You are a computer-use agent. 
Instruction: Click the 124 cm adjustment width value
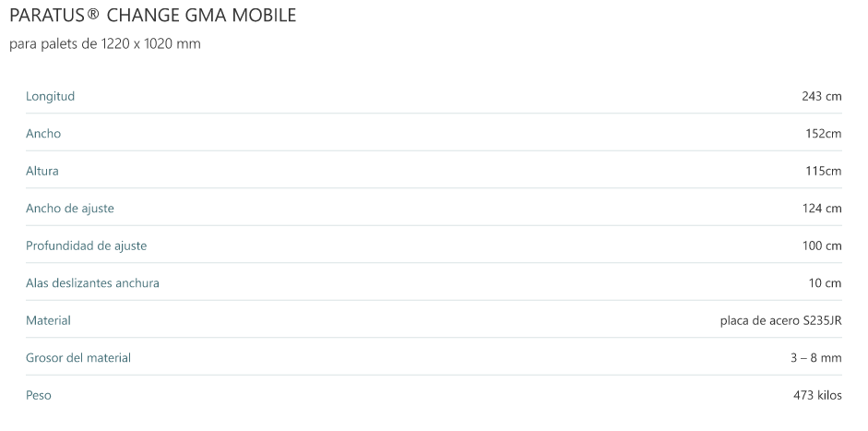(x=821, y=209)
